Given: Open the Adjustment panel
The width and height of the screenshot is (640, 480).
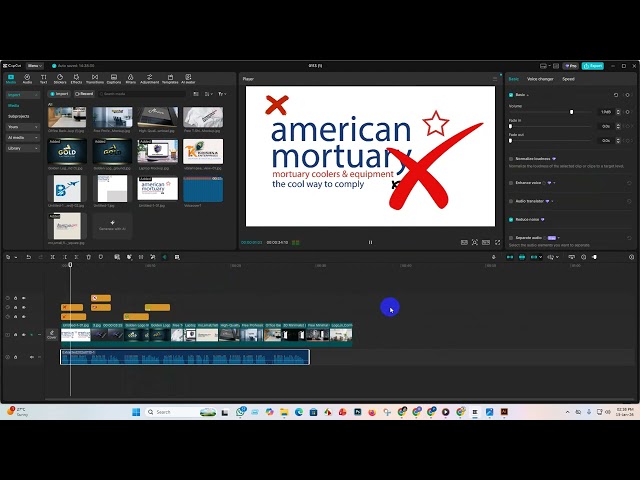Looking at the screenshot, I should point(149,79).
